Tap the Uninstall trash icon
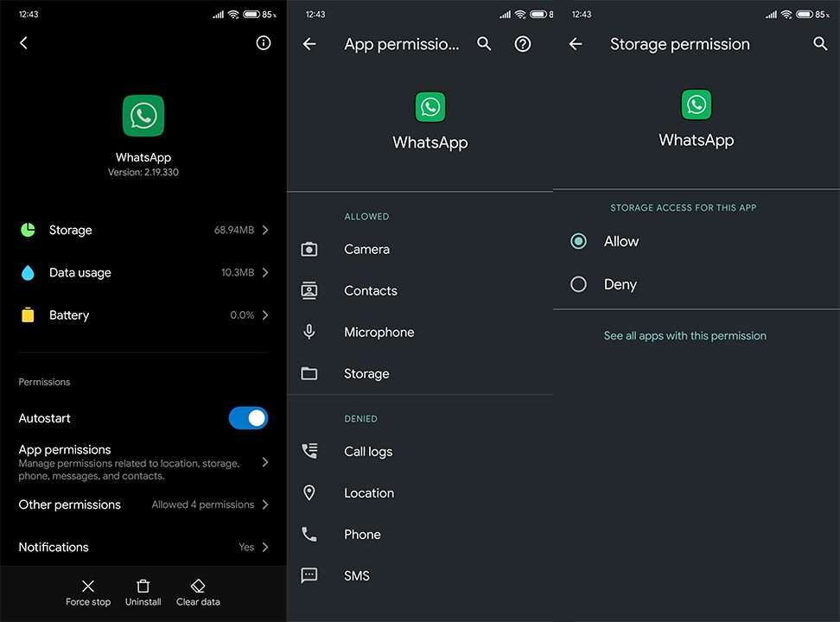840x622 pixels. click(x=143, y=586)
